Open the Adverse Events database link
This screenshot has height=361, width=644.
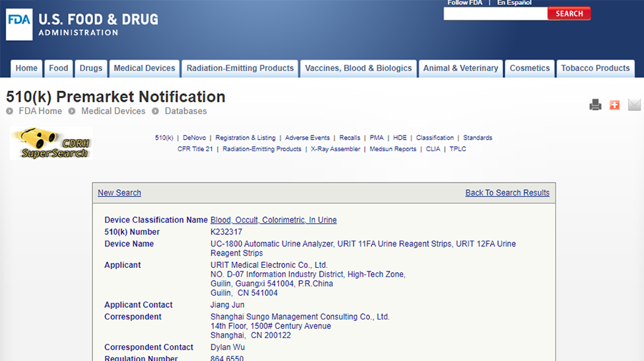(308, 138)
